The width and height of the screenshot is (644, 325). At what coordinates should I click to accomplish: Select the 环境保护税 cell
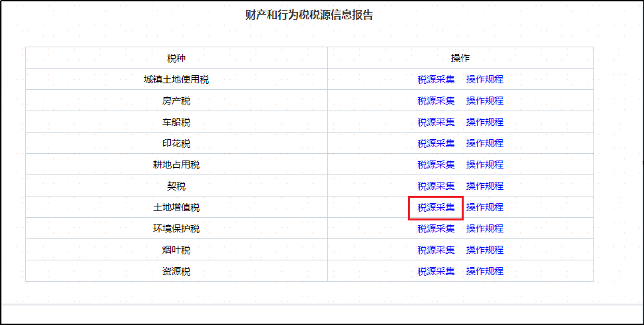click(176, 228)
